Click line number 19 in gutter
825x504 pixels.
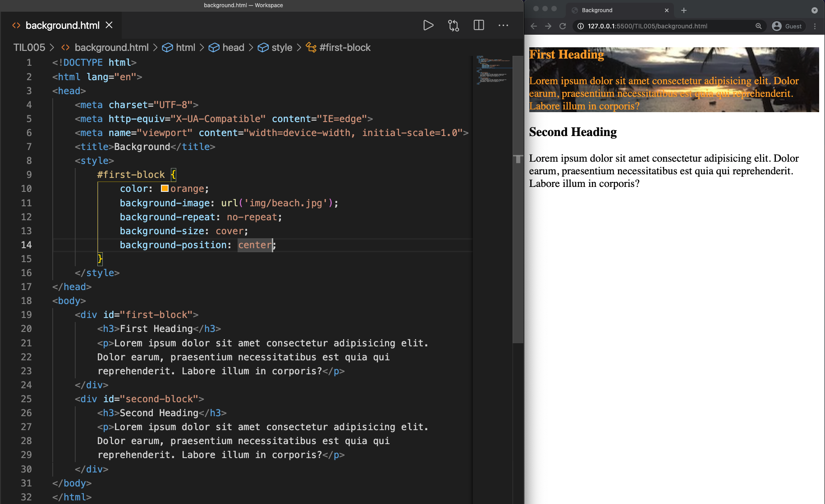27,314
